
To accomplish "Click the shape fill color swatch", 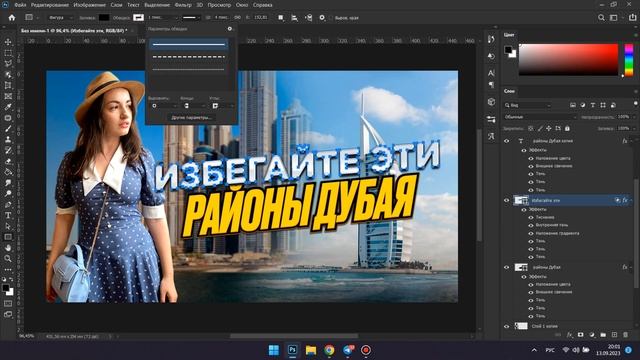I will point(104,18).
